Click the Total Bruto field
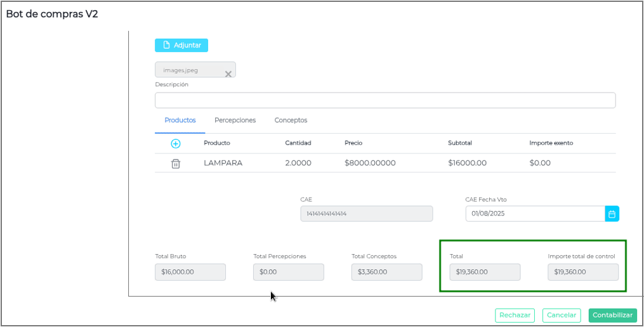 pyautogui.click(x=190, y=272)
